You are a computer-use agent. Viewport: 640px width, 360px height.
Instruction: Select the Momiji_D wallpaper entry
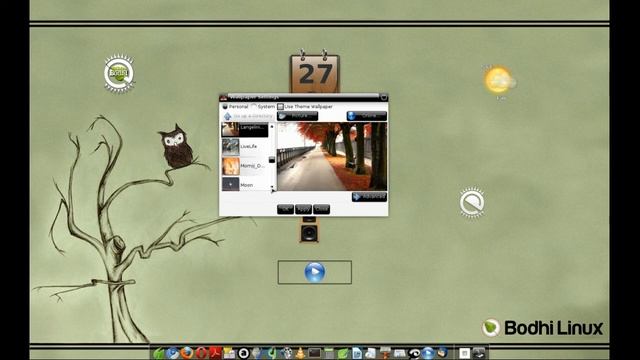245,166
